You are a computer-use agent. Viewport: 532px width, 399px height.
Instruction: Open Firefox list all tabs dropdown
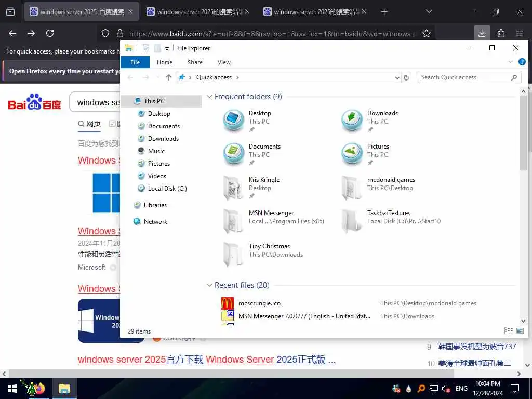point(429,11)
